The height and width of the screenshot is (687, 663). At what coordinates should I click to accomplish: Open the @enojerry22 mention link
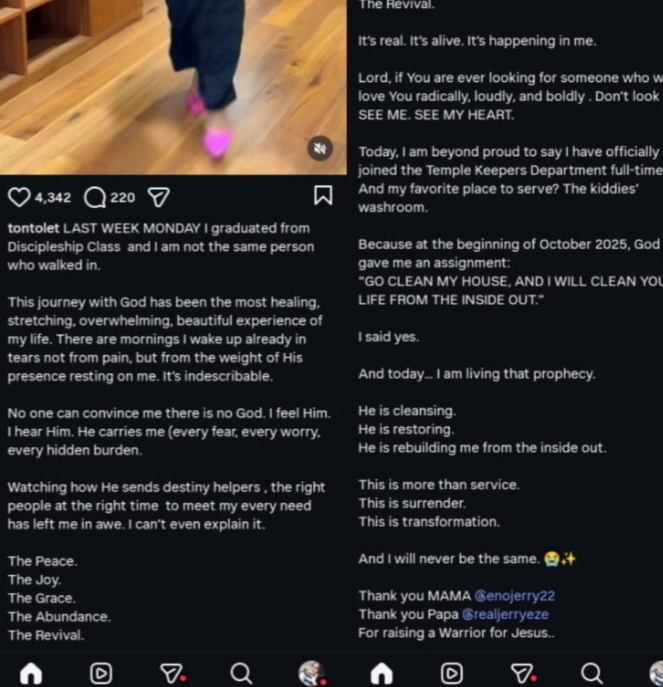tap(514, 596)
